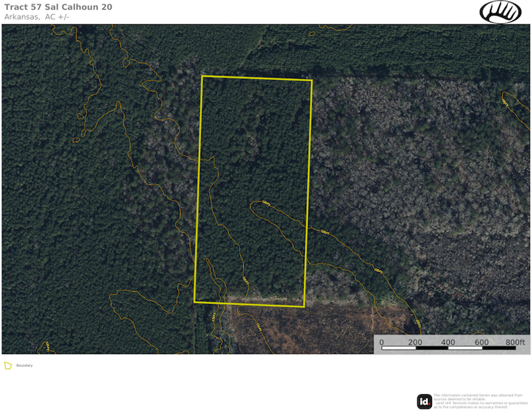Click the 400 label on the scale bar
This screenshot has width=532, height=411.
point(448,342)
